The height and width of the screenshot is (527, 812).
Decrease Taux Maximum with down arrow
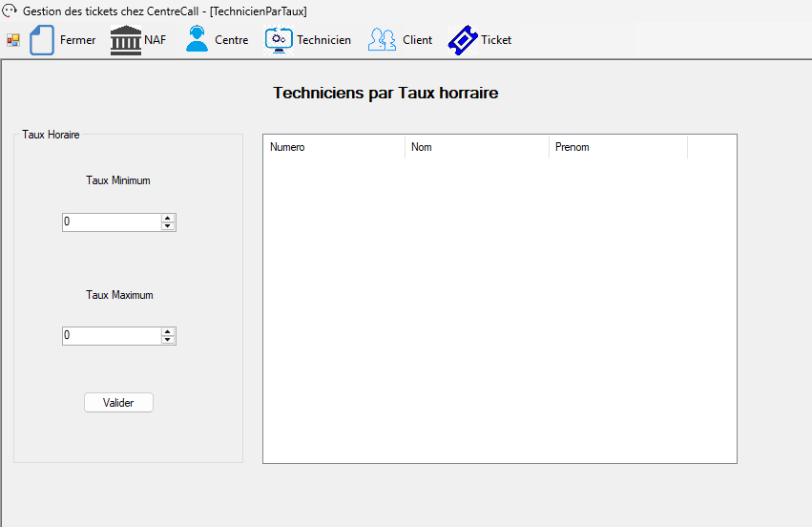168,341
